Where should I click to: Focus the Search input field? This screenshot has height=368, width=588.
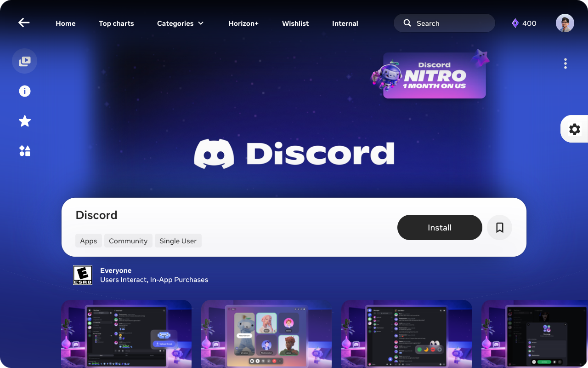444,23
